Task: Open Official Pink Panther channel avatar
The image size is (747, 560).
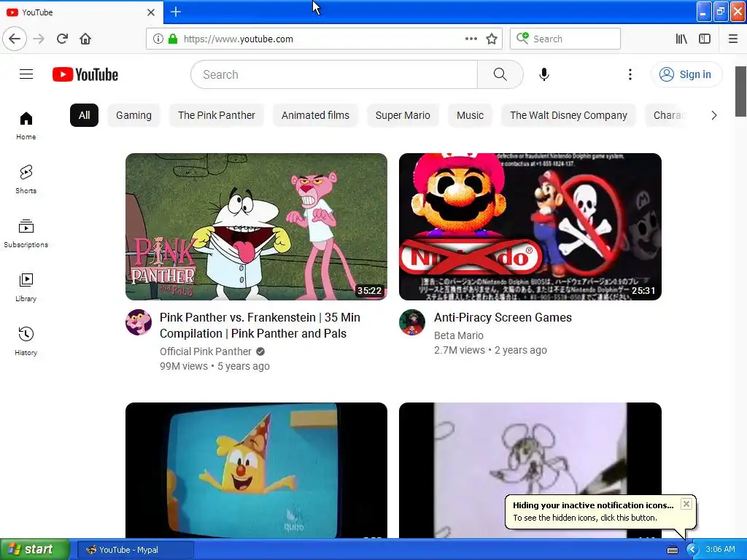Action: pyautogui.click(x=139, y=322)
